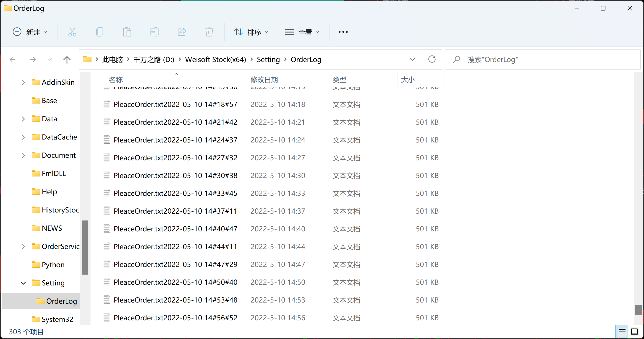Click the Copy icon in toolbar
Viewport: 644px width, 339px height.
[100, 32]
